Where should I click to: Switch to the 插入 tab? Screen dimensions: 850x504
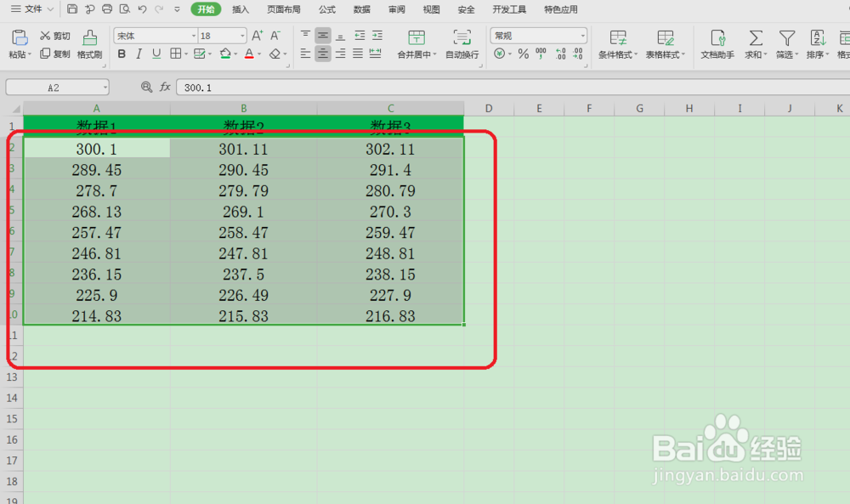[241, 9]
